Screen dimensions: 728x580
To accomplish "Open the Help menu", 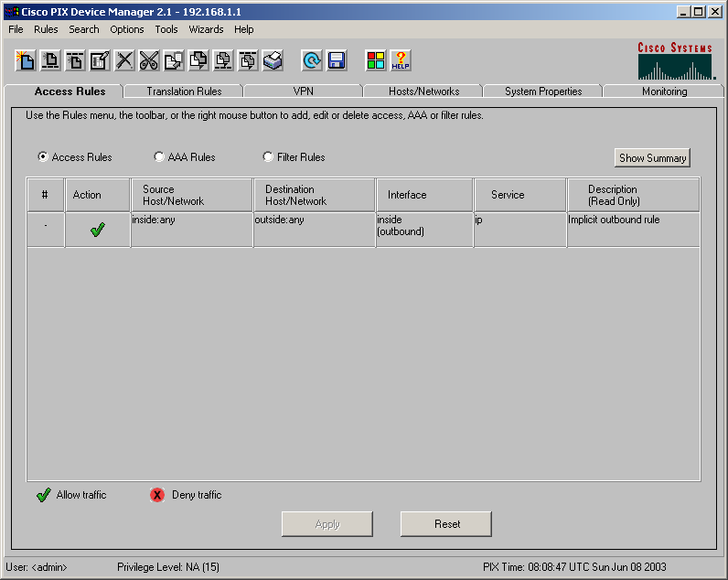I will tap(244, 29).
